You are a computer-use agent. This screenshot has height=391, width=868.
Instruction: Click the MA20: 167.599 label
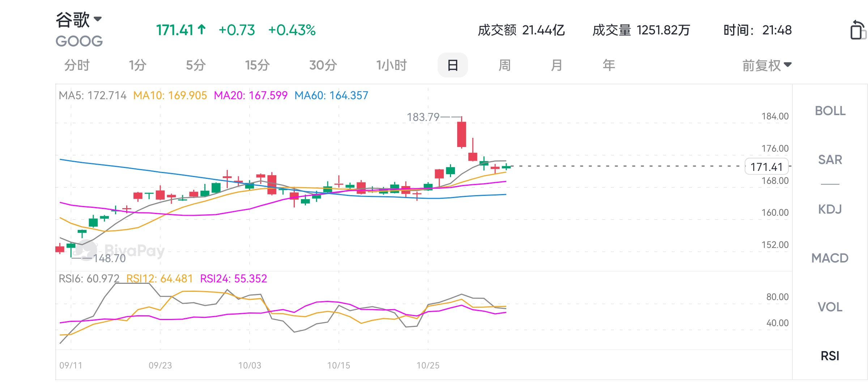coord(251,96)
